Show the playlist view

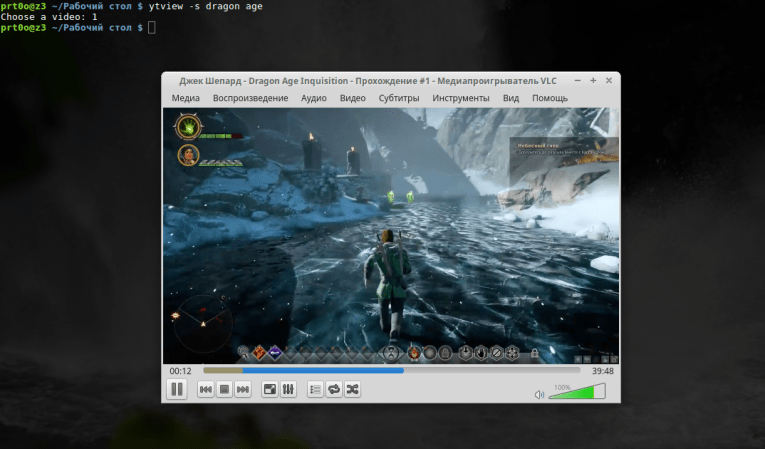(315, 389)
